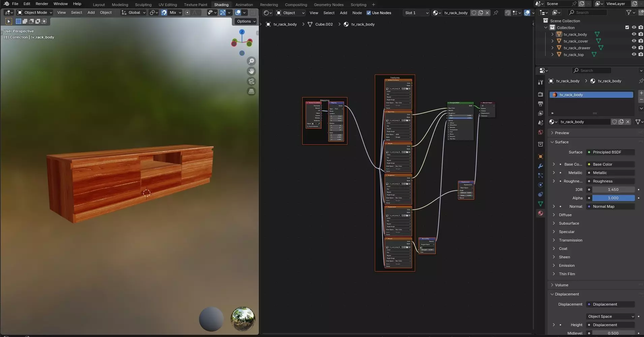Uncheck the Use Nodes checkbox

(369, 13)
